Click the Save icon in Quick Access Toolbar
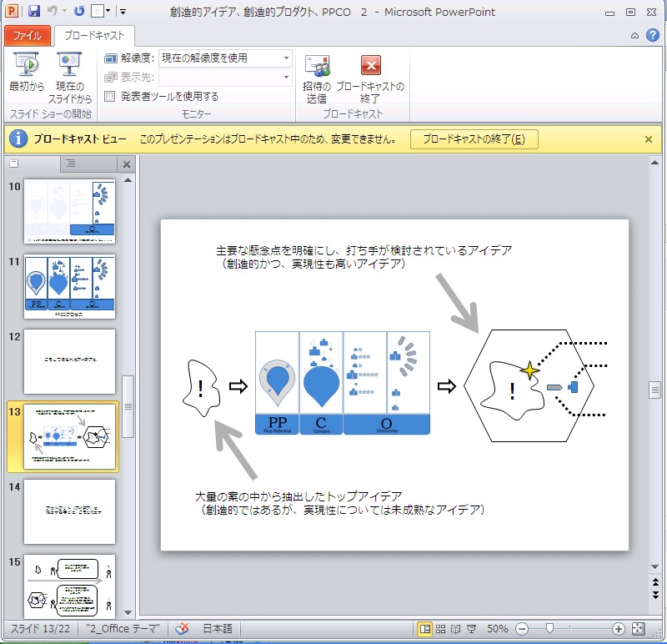667x644 pixels. tap(34, 10)
